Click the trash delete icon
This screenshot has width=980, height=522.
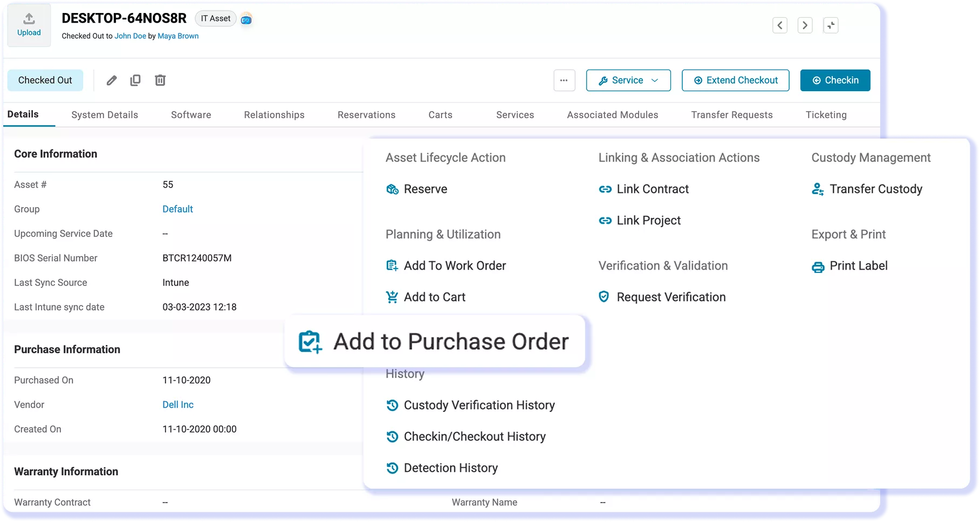tap(160, 80)
